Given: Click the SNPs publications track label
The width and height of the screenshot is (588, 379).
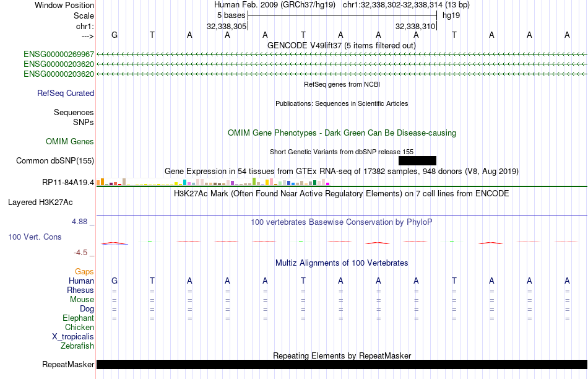Looking at the screenshot, I should pyautogui.click(x=84, y=123).
